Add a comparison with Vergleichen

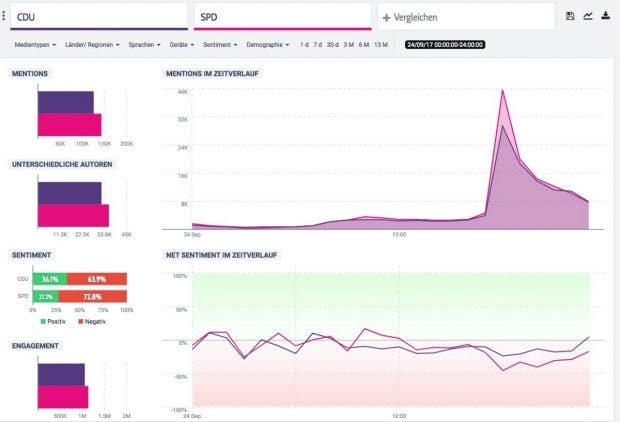[x=466, y=17]
